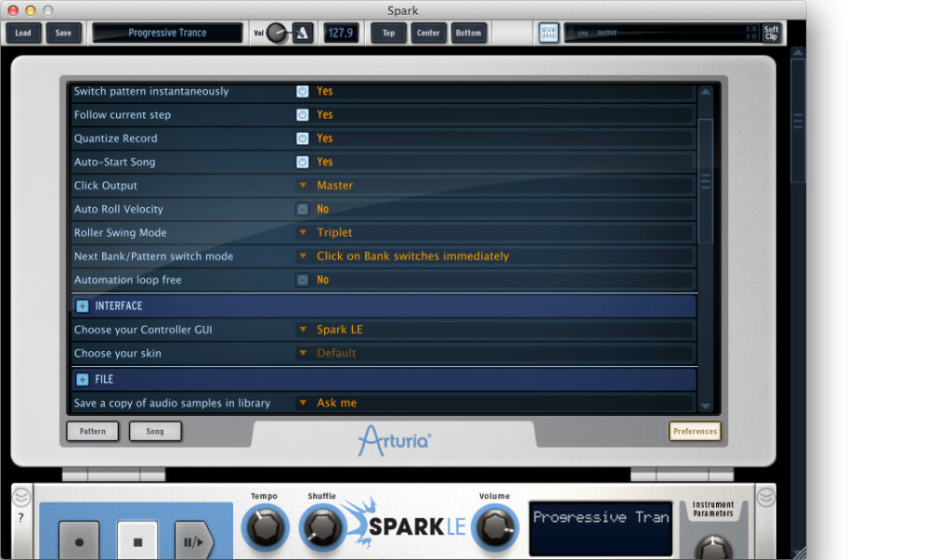Click the record button on Spark LE
951x560 pixels.
point(79,541)
